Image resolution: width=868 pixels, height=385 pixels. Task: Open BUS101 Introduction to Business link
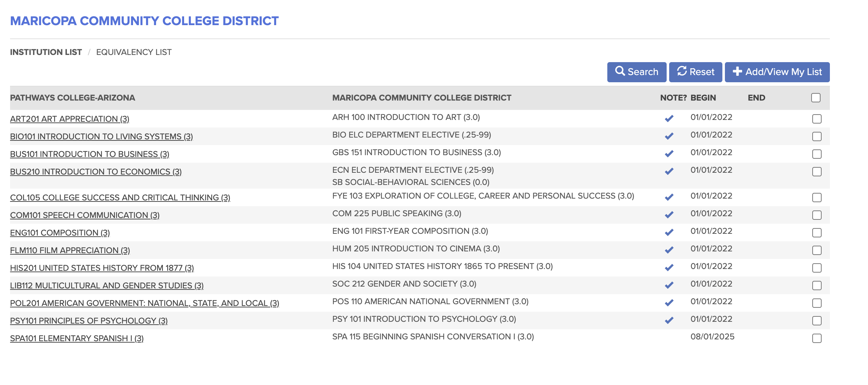click(x=90, y=154)
